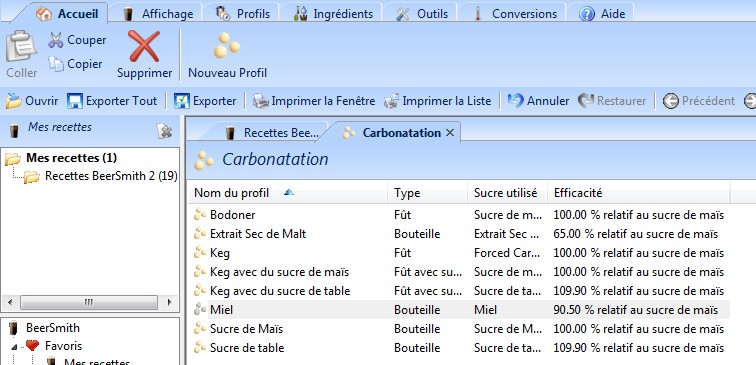Click the Précédent navigation button

click(x=699, y=101)
